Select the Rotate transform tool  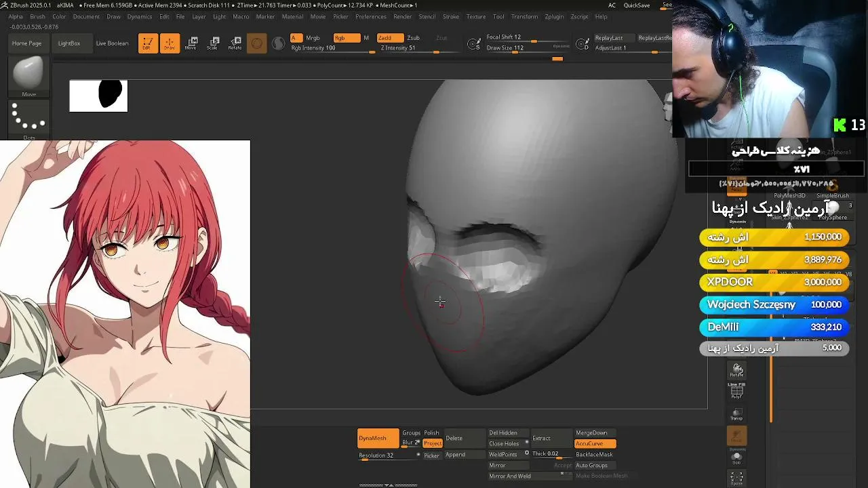pyautogui.click(x=235, y=43)
